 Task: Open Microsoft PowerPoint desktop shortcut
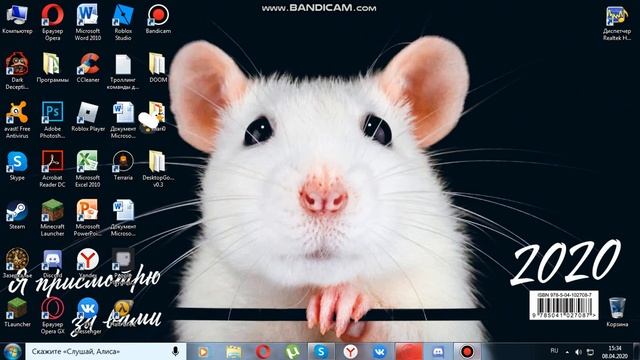point(87,218)
